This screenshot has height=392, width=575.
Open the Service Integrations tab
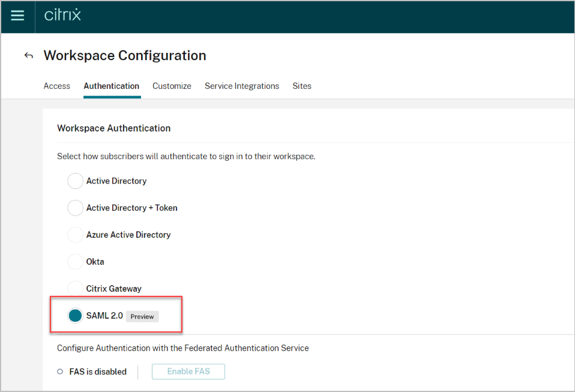click(x=242, y=86)
